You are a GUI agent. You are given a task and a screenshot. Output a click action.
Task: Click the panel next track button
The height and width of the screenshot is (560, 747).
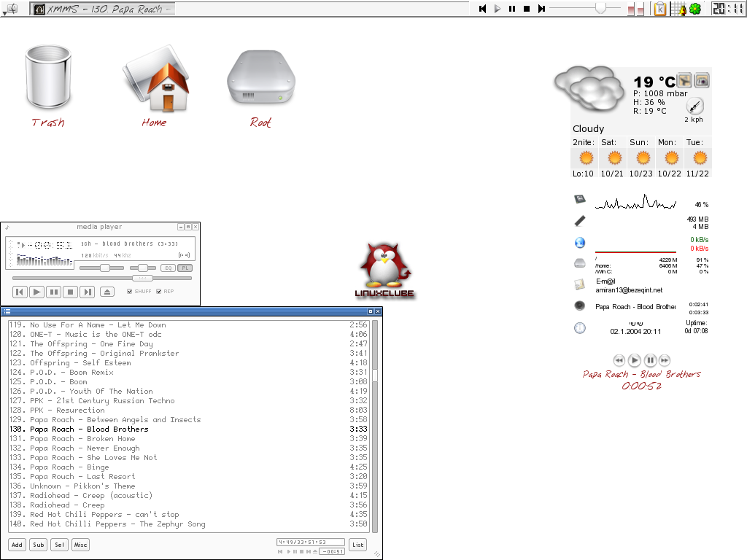[x=541, y=9]
